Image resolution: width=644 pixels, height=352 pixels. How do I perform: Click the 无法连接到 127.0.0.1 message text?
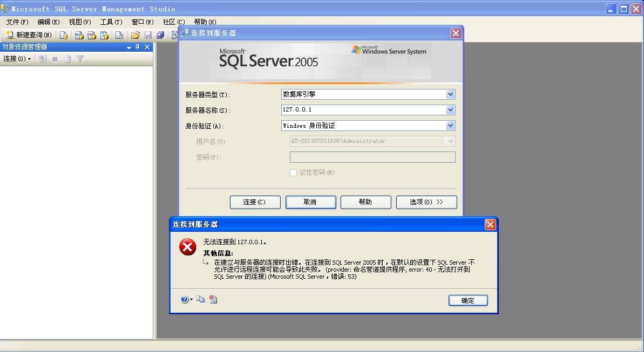[234, 242]
